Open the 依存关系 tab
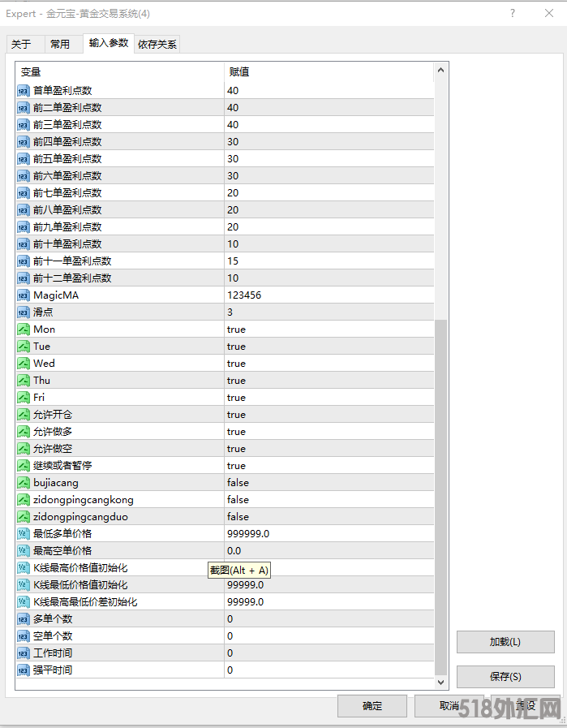567x728 pixels. click(157, 44)
